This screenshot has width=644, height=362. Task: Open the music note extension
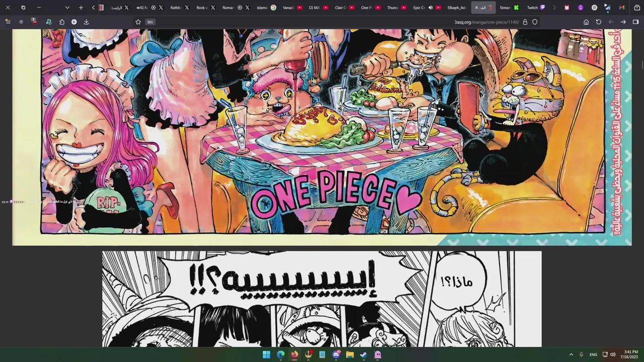49,22
